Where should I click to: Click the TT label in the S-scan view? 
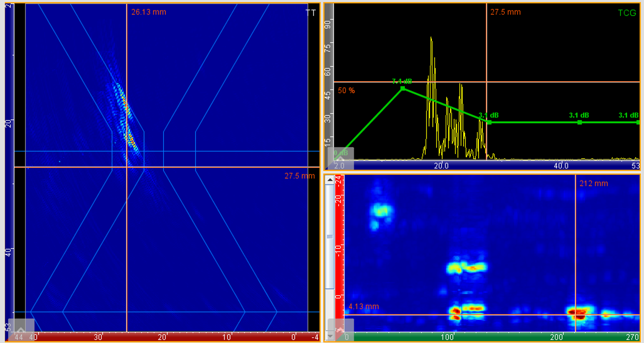pos(311,13)
